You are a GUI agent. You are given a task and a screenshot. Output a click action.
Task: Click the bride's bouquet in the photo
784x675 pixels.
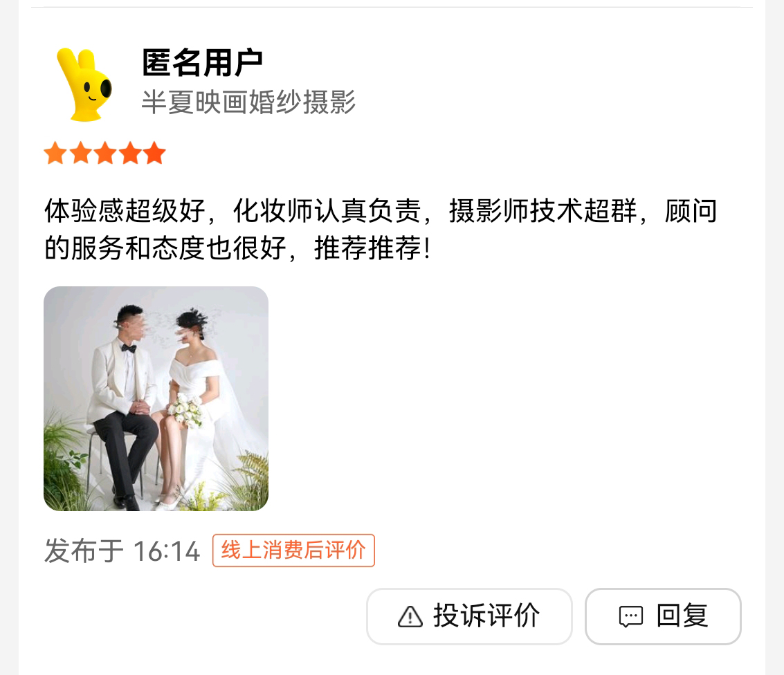[x=186, y=411]
